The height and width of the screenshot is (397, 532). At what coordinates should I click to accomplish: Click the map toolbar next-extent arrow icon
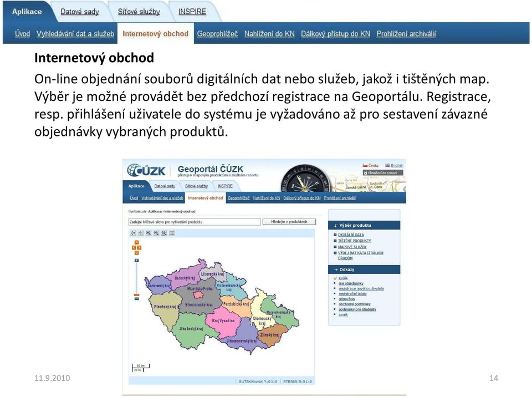pos(140,233)
